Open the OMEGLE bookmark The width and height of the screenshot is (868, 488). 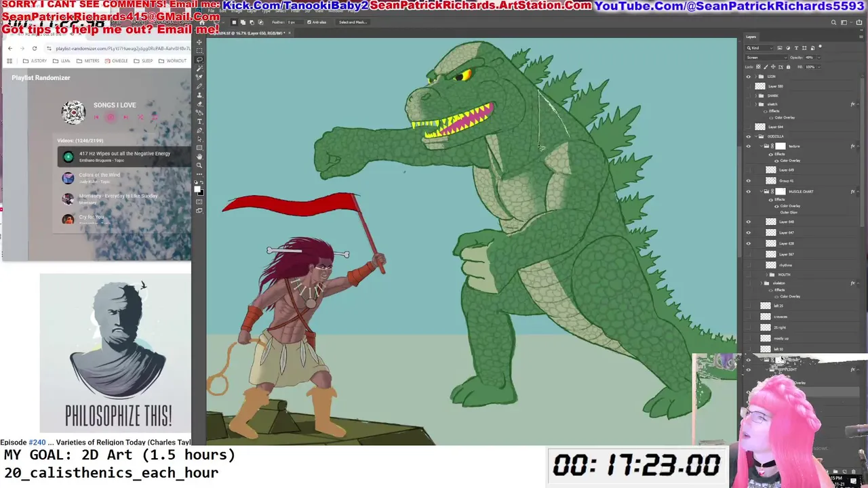(x=116, y=60)
